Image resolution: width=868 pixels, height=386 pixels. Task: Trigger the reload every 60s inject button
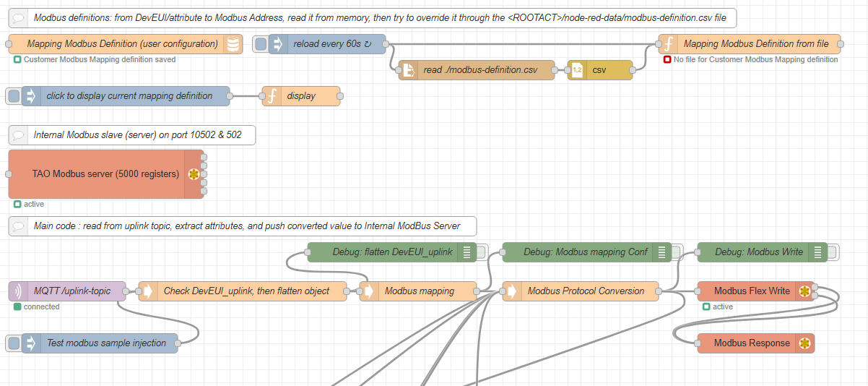(x=261, y=44)
